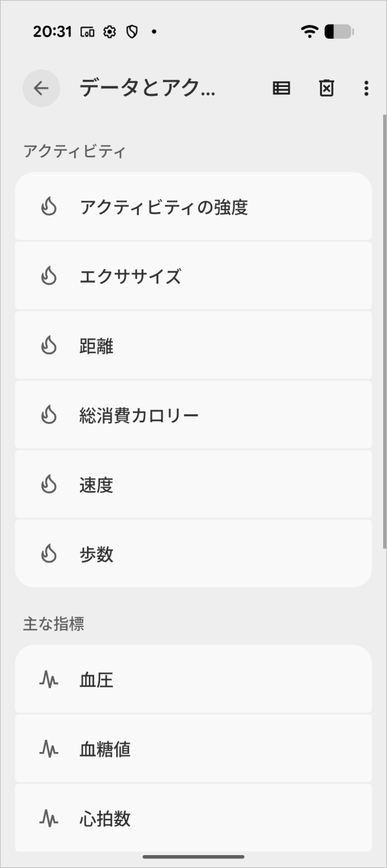Tap the back arrow button
The image size is (387, 868).
(x=41, y=88)
